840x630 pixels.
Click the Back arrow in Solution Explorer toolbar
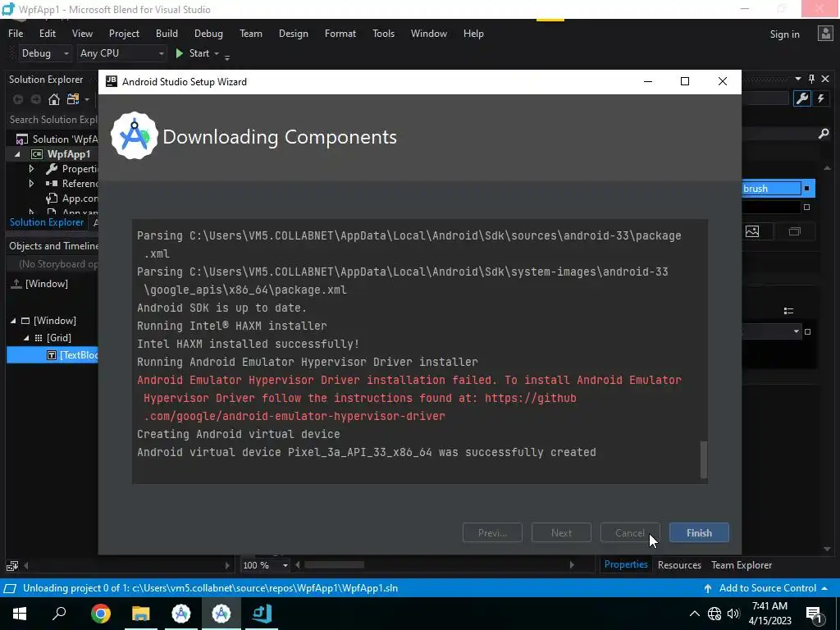[18, 99]
